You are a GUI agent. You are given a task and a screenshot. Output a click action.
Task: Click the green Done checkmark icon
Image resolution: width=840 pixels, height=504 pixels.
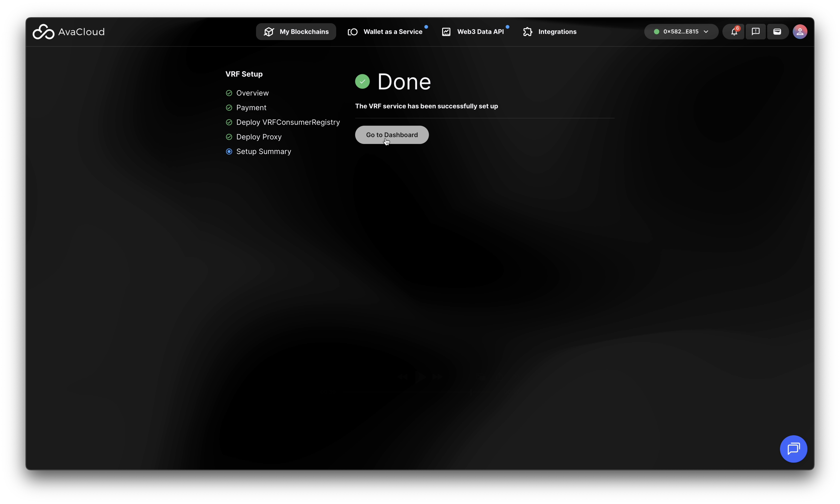362,82
